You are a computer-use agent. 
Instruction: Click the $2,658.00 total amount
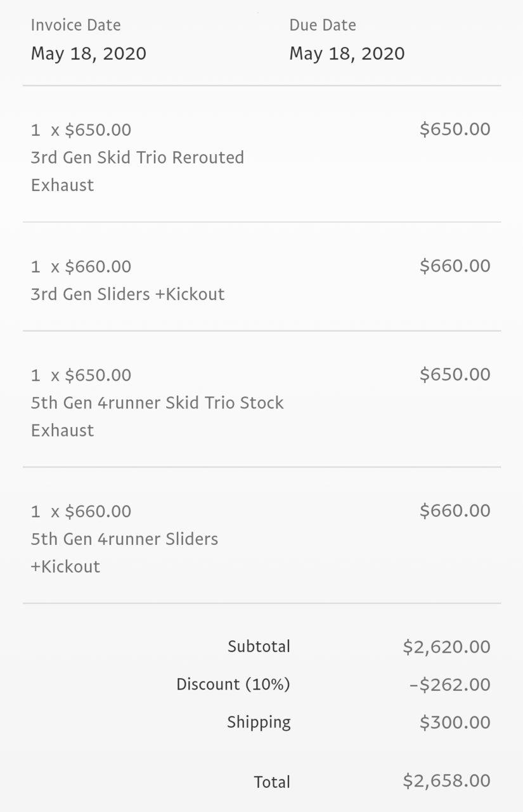pos(447,781)
